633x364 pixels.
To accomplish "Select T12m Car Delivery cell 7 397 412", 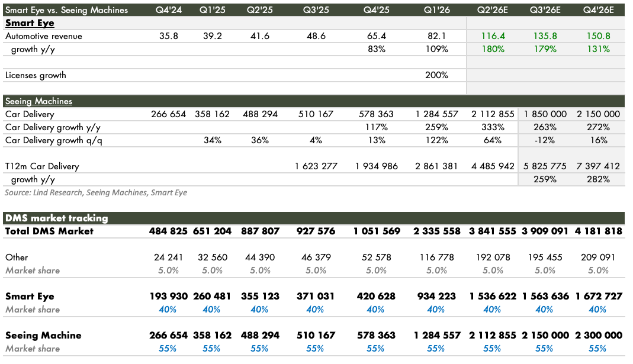I will click(x=598, y=166).
